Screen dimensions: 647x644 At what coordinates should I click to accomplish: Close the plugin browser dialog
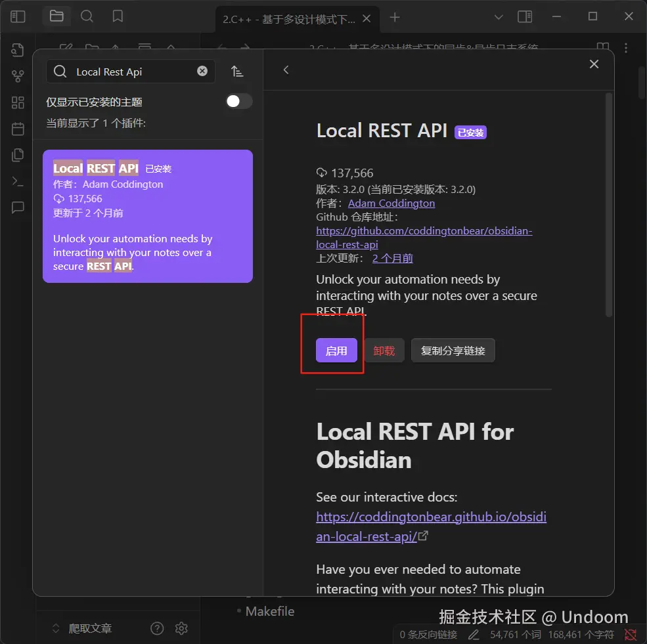point(594,64)
